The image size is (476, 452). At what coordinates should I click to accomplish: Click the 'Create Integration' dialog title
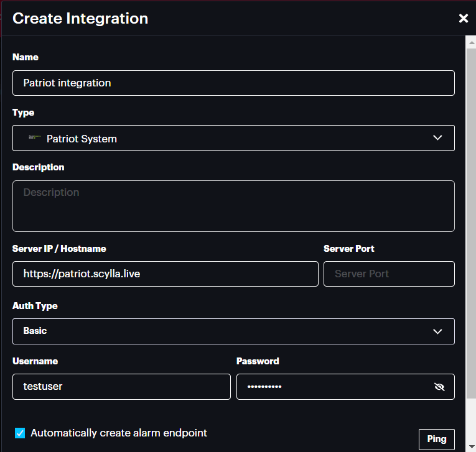(80, 19)
